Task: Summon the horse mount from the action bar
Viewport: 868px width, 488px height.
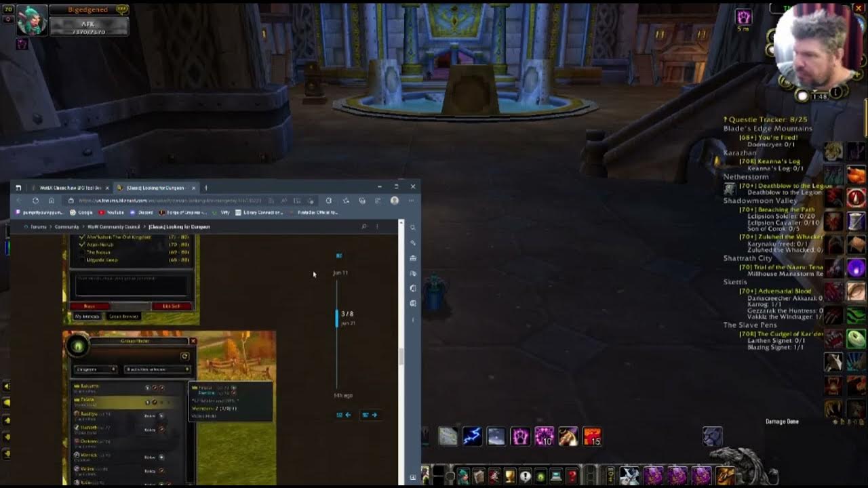Action: pyautogui.click(x=568, y=436)
